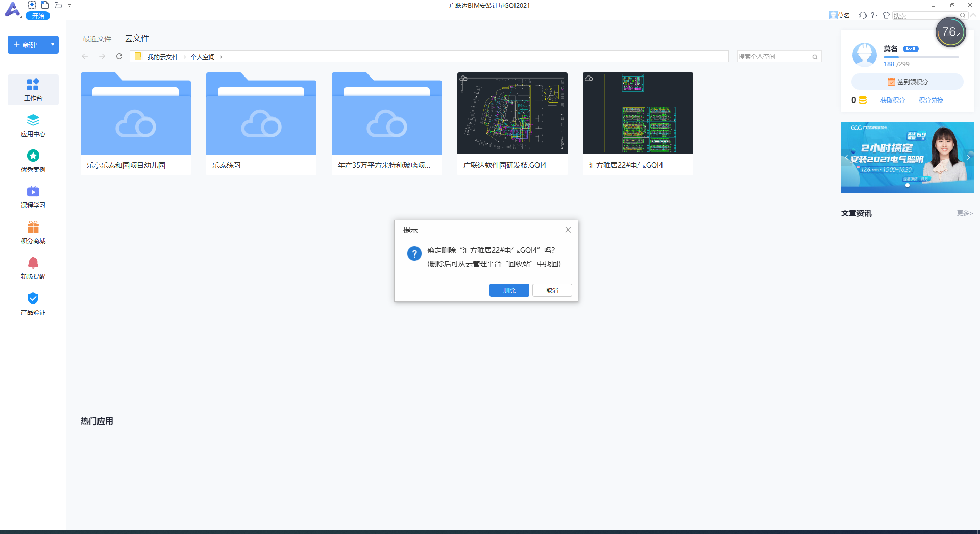
Task: Open 优秀案例 in the sidebar
Action: (33, 161)
